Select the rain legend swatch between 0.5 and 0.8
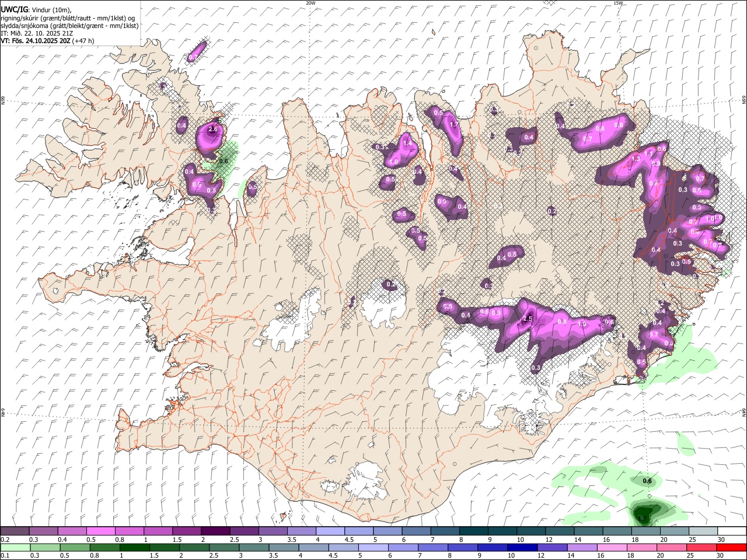This screenshot has height=560, width=747. click(75, 547)
